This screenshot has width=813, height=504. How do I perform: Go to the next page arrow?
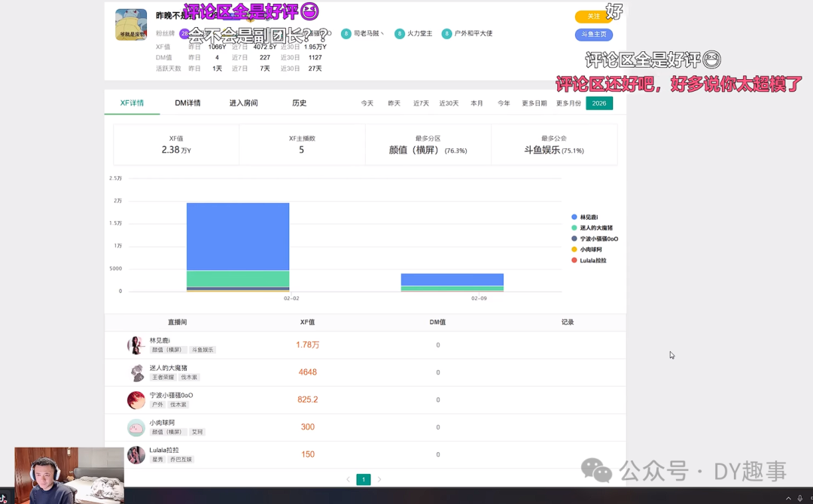(379, 480)
